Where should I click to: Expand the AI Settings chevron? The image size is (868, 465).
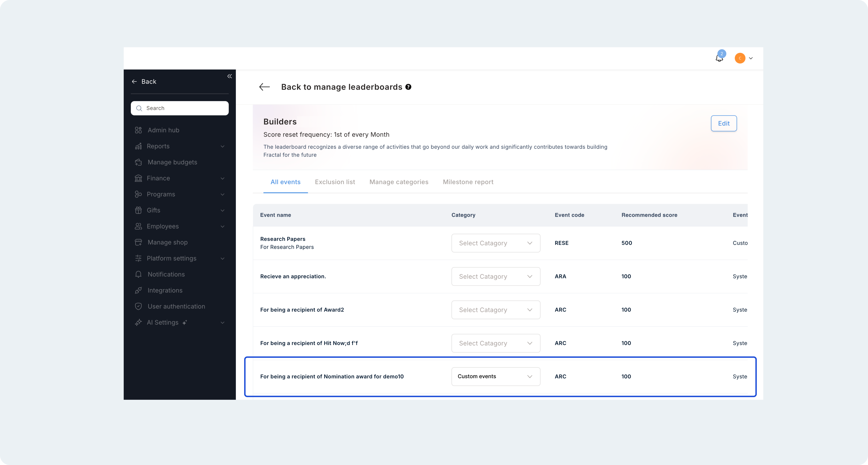tap(222, 323)
